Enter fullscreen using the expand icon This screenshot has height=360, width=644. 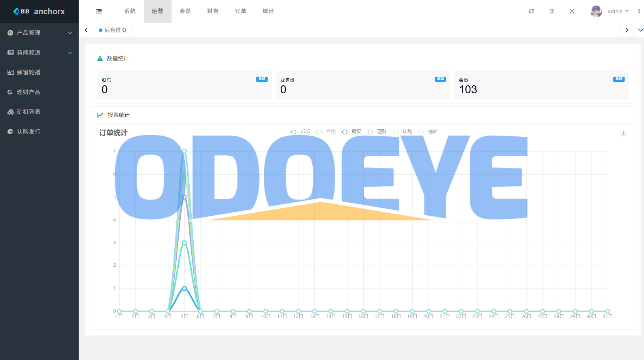click(x=572, y=11)
